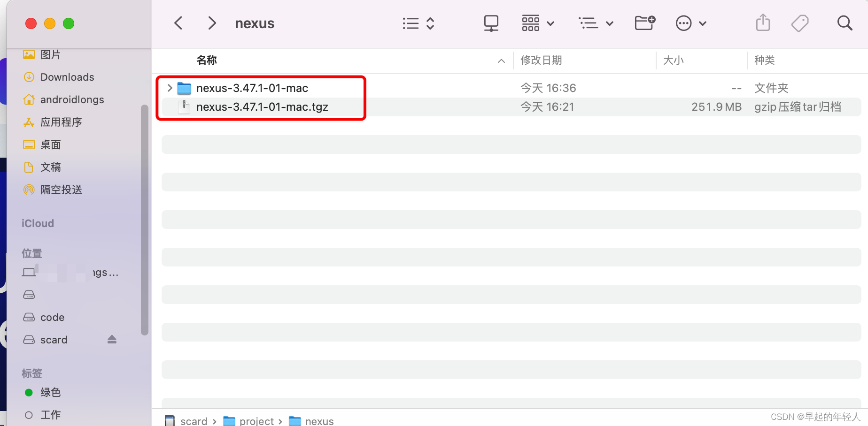Click the nexus window title
The height and width of the screenshot is (426, 868).
255,23
